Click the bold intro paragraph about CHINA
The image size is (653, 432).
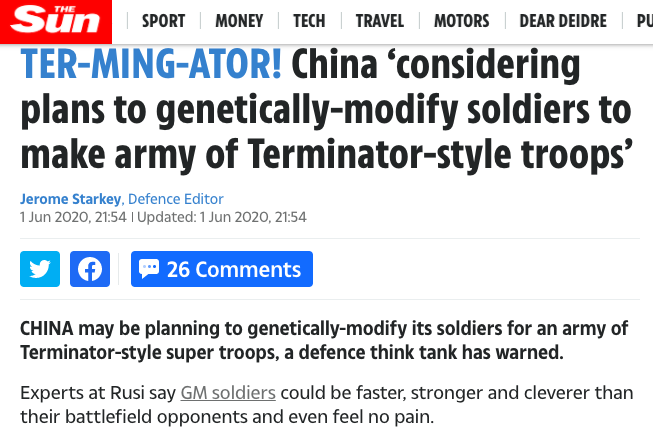[324, 340]
